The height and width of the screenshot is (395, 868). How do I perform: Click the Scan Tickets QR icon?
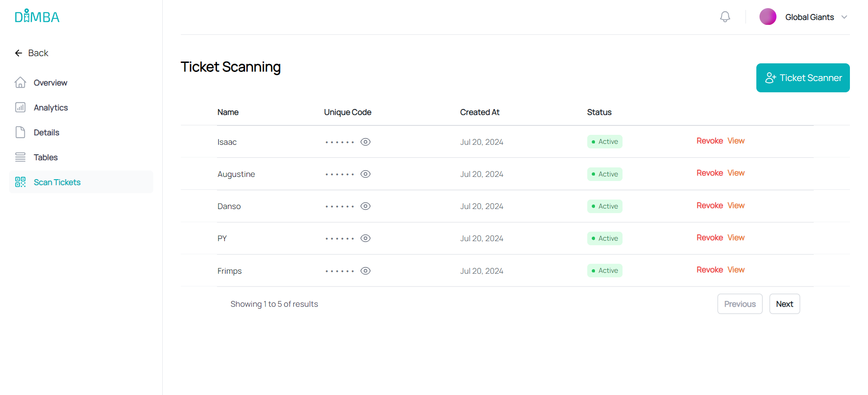[x=20, y=182]
